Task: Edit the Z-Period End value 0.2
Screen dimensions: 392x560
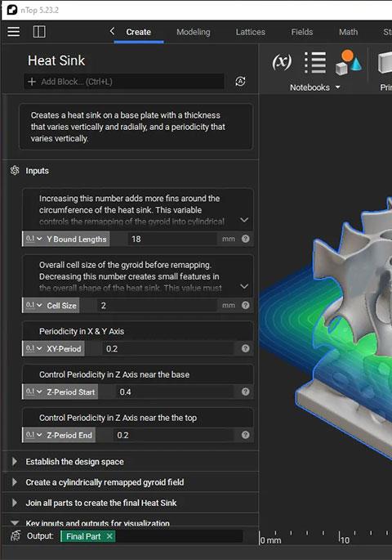Action: tap(174, 436)
